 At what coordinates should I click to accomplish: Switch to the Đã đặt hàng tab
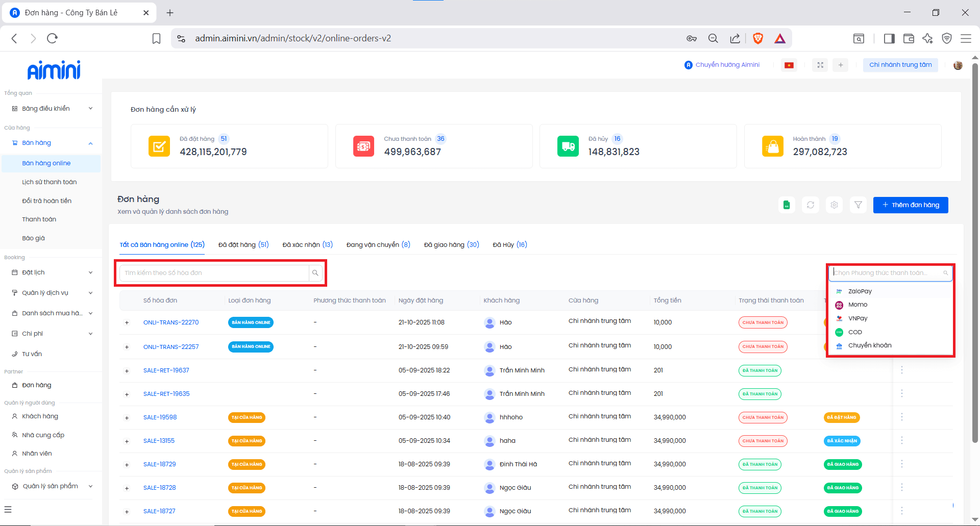click(243, 245)
